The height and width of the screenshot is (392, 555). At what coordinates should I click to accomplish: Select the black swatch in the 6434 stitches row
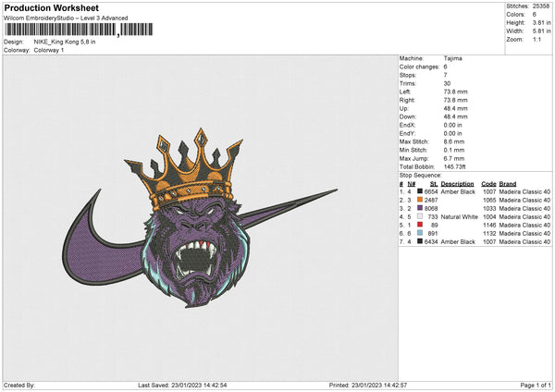tap(420, 241)
